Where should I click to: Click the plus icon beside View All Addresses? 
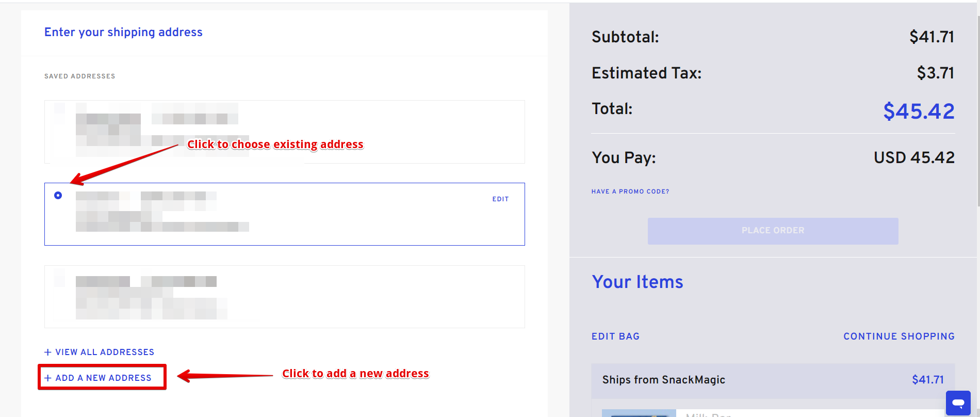pos(48,352)
